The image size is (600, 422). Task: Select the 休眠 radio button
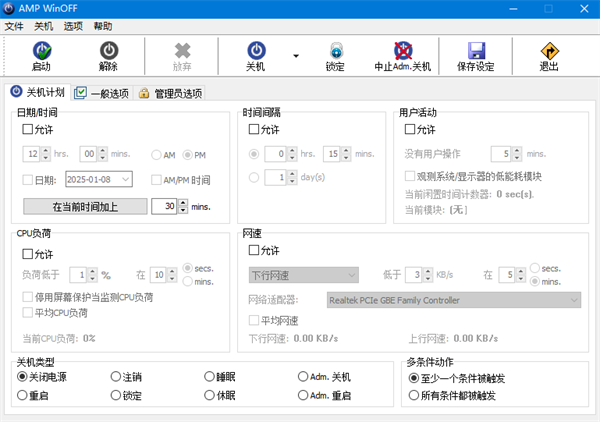coord(209,395)
